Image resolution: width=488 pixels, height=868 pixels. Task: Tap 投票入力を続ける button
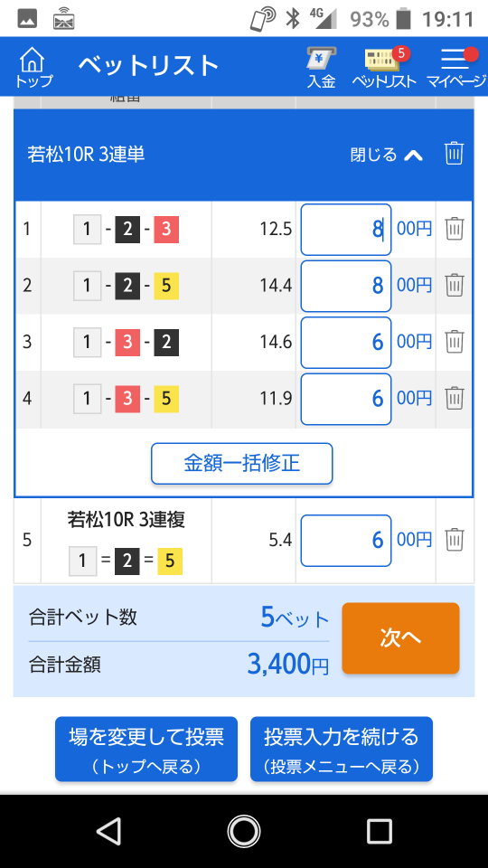(x=342, y=749)
